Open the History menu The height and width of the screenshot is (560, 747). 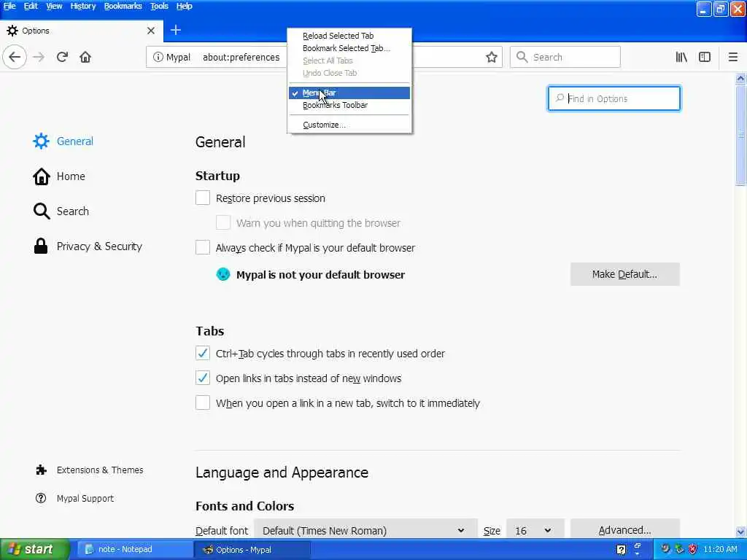[x=83, y=6]
